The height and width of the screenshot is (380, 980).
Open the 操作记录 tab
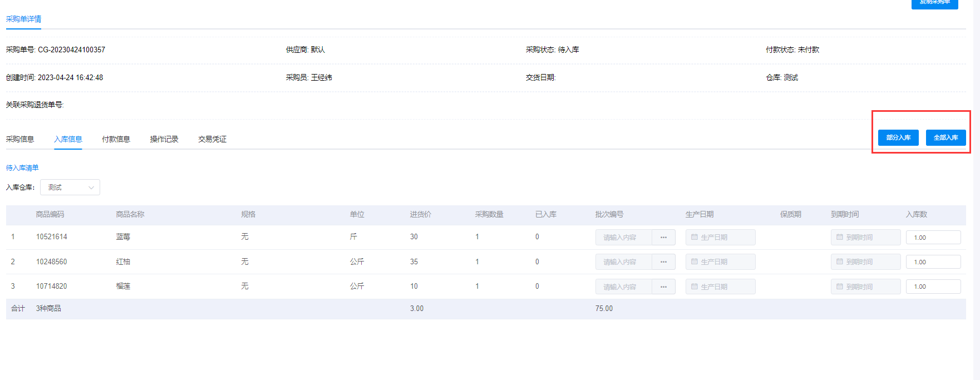[x=164, y=139]
